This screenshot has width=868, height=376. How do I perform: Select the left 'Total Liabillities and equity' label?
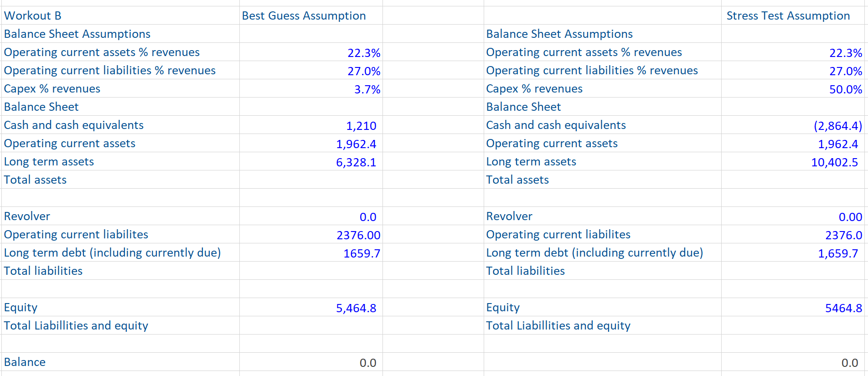[x=76, y=326]
